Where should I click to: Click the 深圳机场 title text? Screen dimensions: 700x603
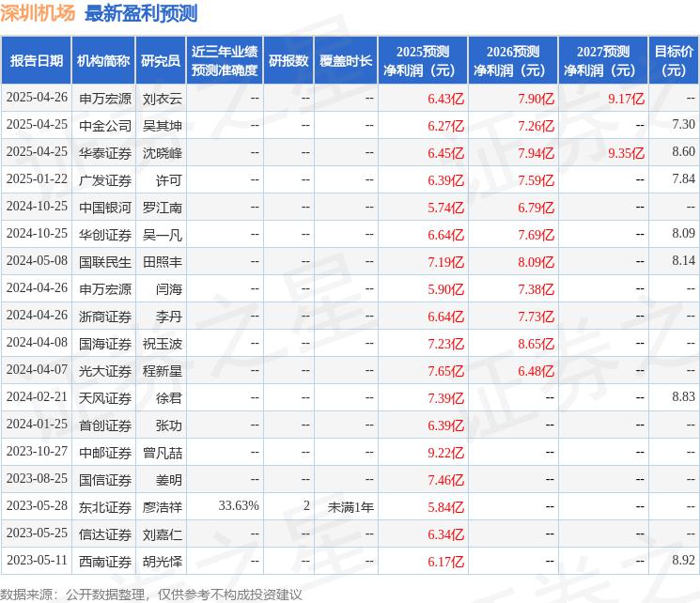pos(38,13)
